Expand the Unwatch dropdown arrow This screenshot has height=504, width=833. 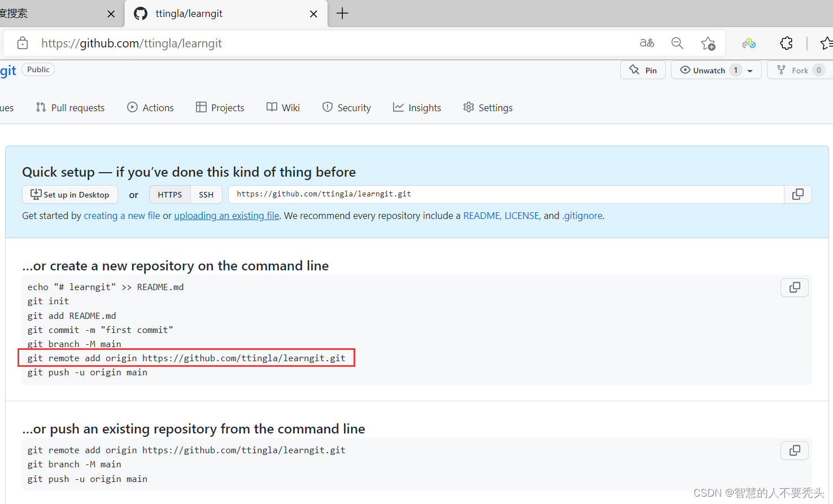click(749, 69)
